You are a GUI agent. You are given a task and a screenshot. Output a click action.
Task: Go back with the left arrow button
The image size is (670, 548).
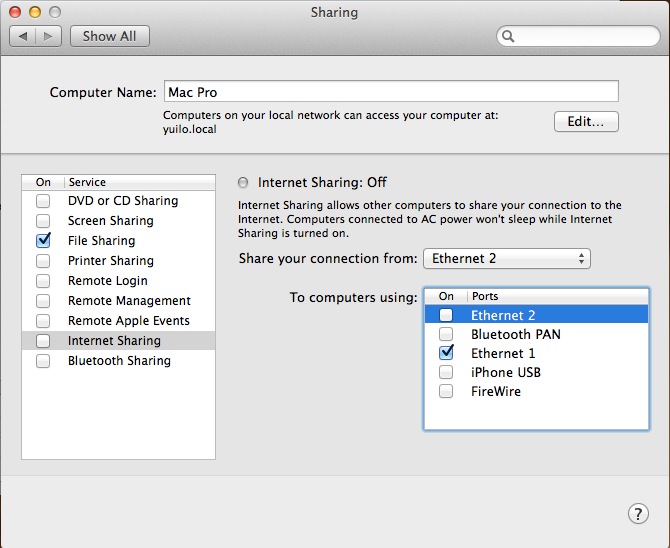pos(23,36)
